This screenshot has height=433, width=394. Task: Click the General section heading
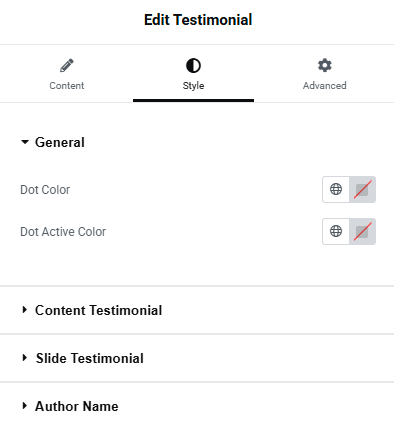(x=60, y=142)
